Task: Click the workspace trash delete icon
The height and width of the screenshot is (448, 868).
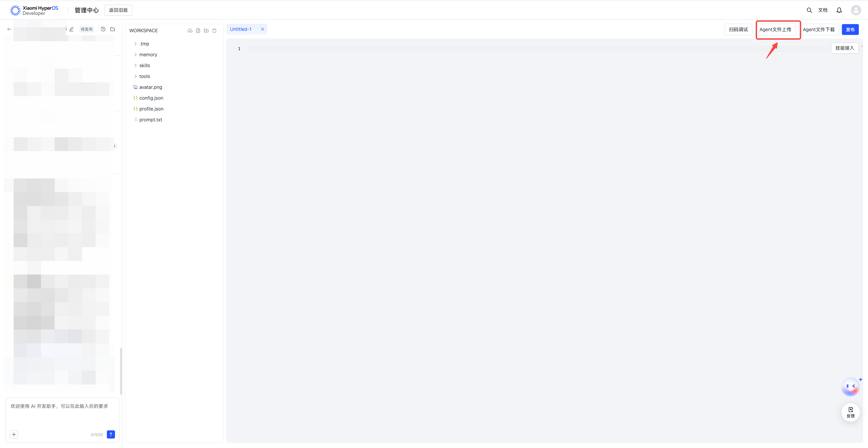Action: coord(214,31)
